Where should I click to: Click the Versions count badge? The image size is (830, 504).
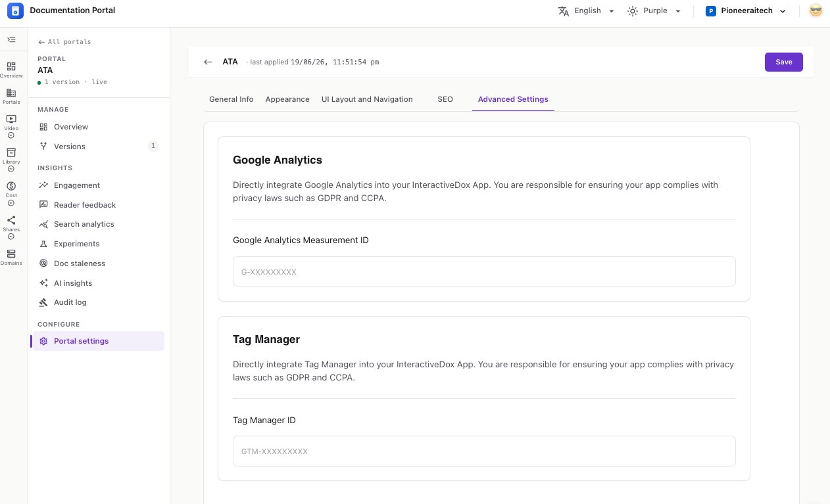(x=153, y=146)
